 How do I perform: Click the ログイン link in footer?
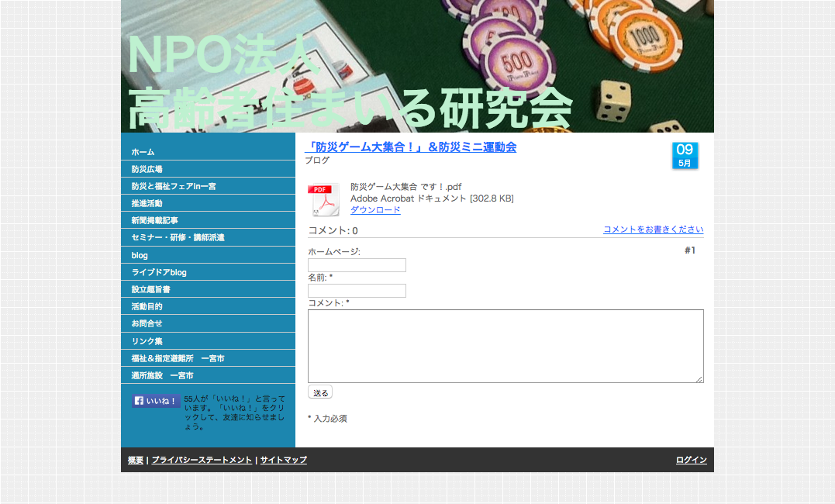click(x=691, y=460)
